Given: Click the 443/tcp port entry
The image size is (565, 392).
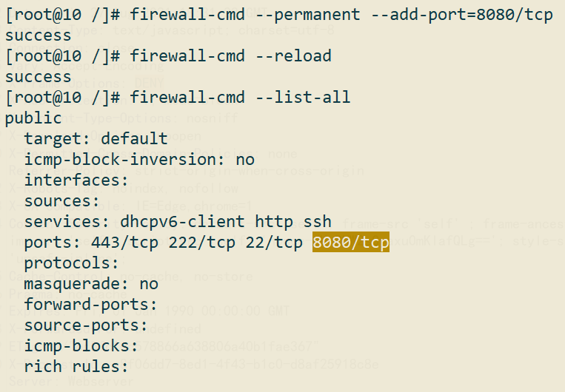Looking at the screenshot, I should tap(124, 243).
